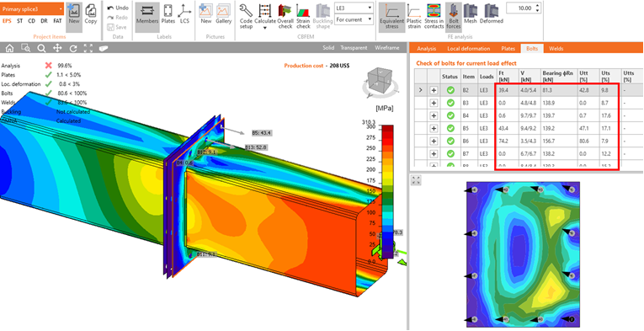Expand details for bolt B2
The height and width of the screenshot is (331, 644).
click(x=434, y=90)
